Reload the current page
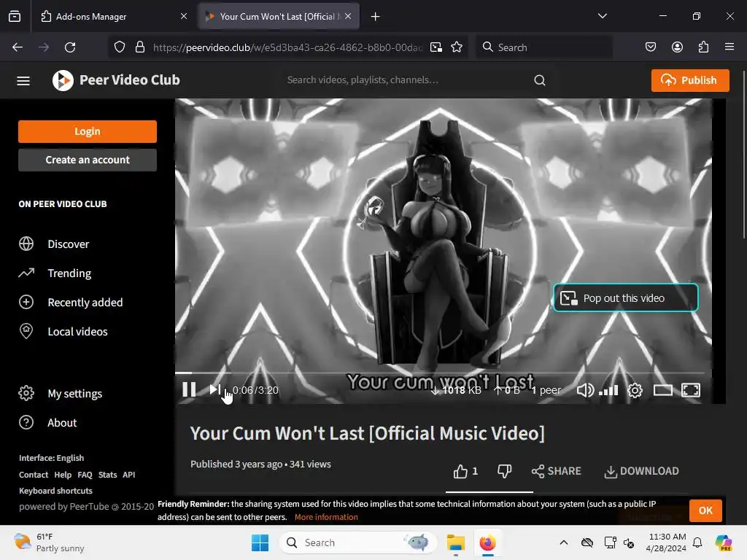Viewport: 747px width, 560px height. coord(70,47)
